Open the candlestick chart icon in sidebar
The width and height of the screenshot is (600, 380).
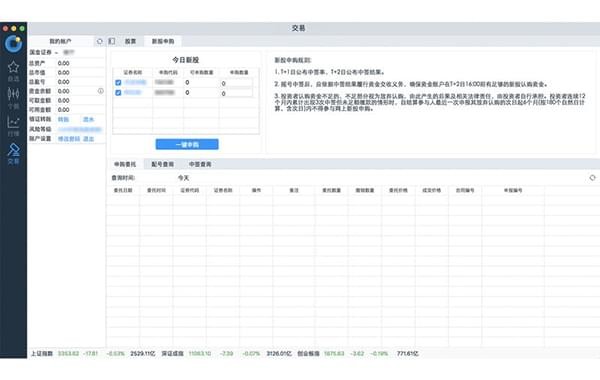(13, 94)
